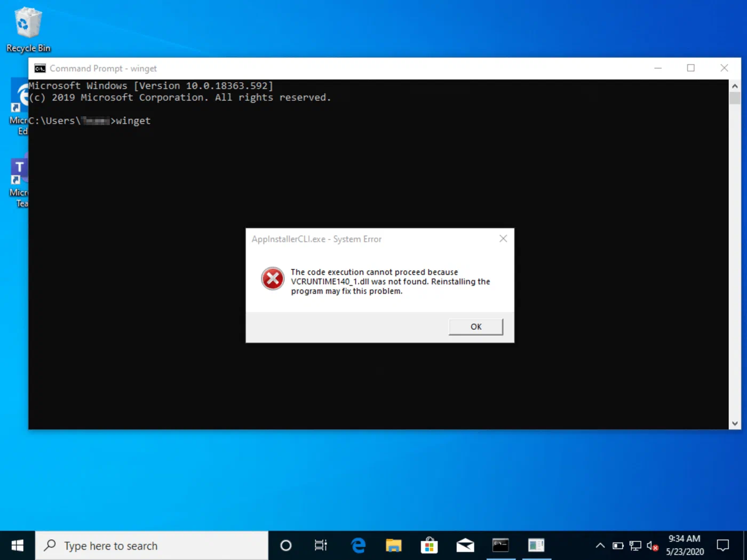Open the network status tray icon
The width and height of the screenshot is (747, 560).
click(635, 546)
